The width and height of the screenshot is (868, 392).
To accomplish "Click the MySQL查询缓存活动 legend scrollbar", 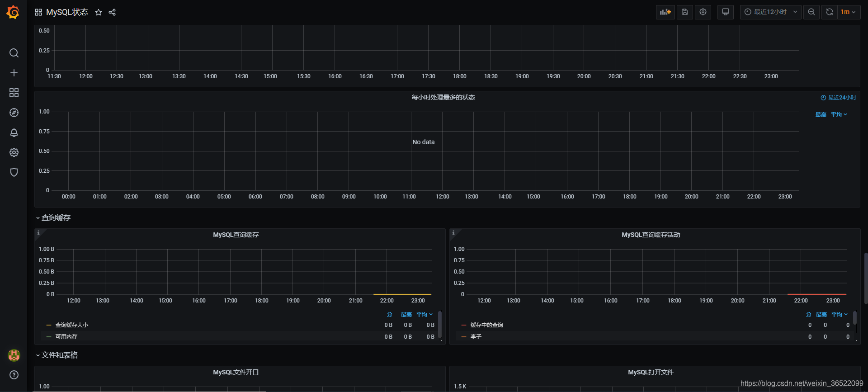I will click(855, 318).
